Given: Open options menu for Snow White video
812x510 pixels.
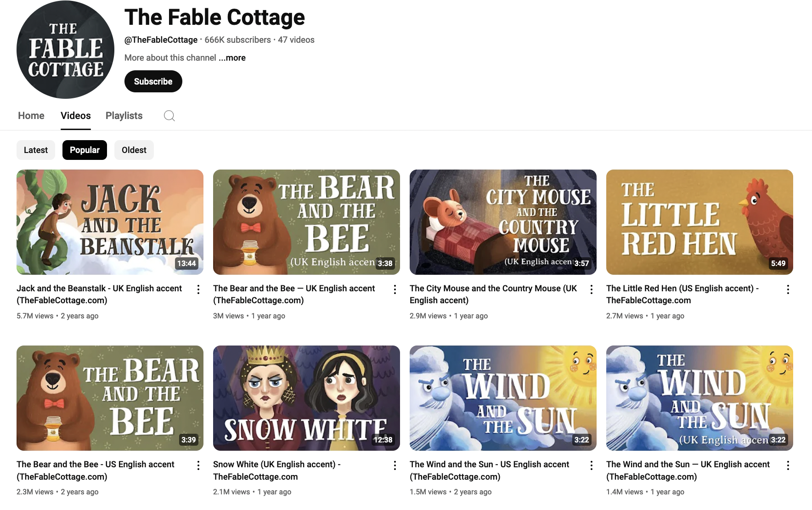Looking at the screenshot, I should click(x=395, y=465).
